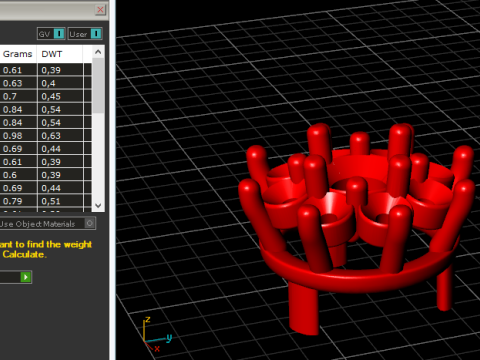Click the table's vertical scrollbar thumb
Screen dimensions: 480x360
pos(98,86)
